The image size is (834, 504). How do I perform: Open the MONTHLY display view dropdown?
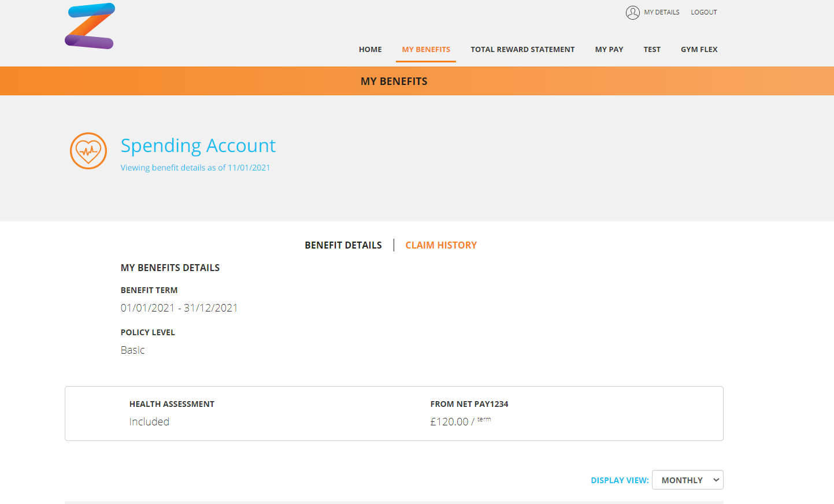[x=688, y=480]
